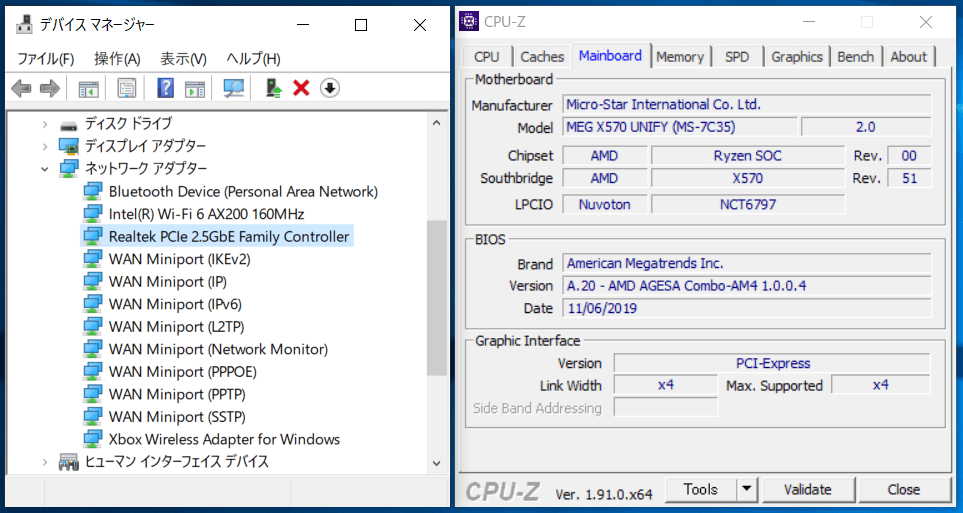Toggle the console tree pane toolbar icon
963x513 pixels.
click(88, 88)
